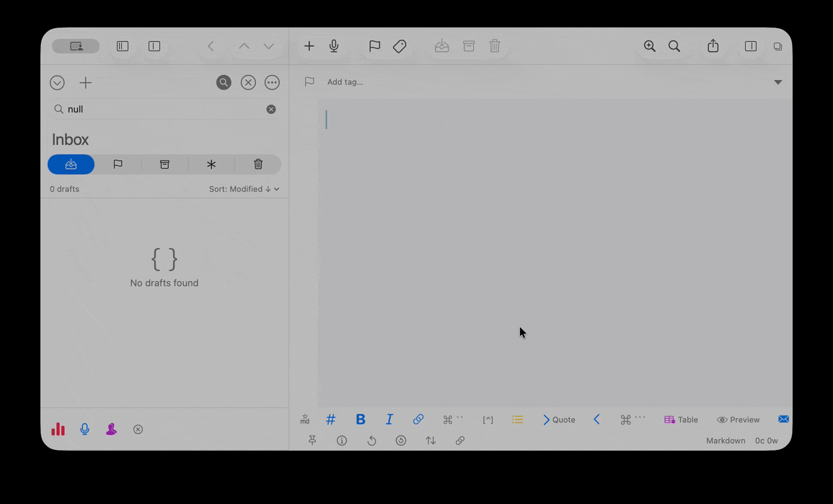The width and height of the screenshot is (833, 504).
Task: Open the info circle icon in bottom bar
Action: coord(342,441)
